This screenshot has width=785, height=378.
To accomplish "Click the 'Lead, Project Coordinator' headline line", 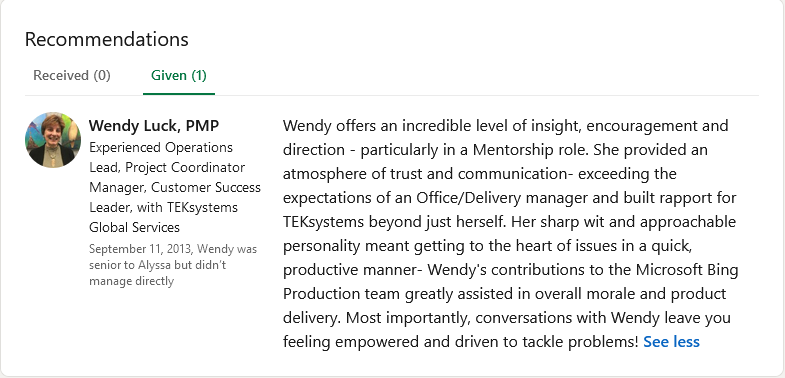I will pyautogui.click(x=167, y=168).
